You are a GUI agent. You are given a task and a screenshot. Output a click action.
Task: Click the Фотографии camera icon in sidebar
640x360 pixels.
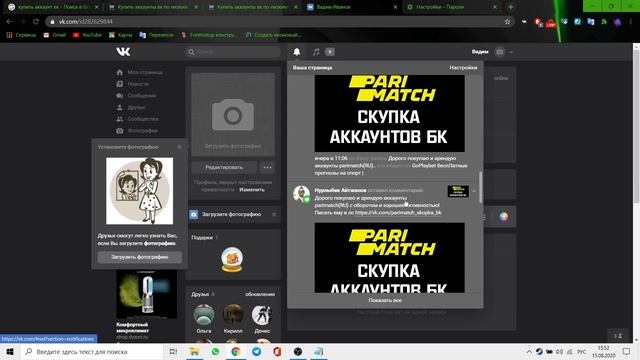[120, 131]
